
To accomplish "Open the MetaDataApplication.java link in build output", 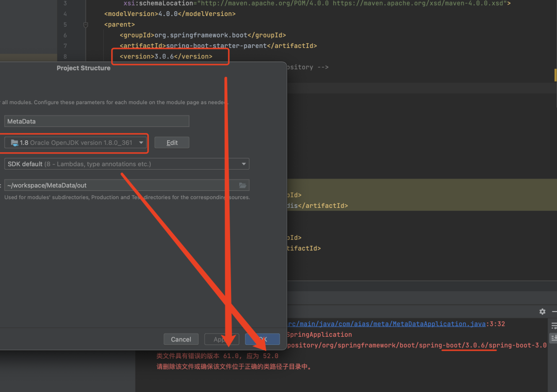I will (x=386, y=324).
